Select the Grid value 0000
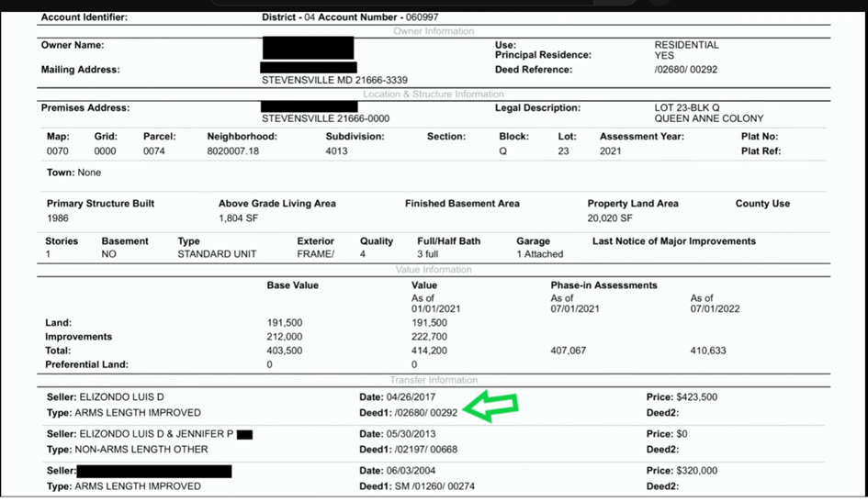Image resolution: width=868 pixels, height=502 pixels. pyautogui.click(x=106, y=151)
